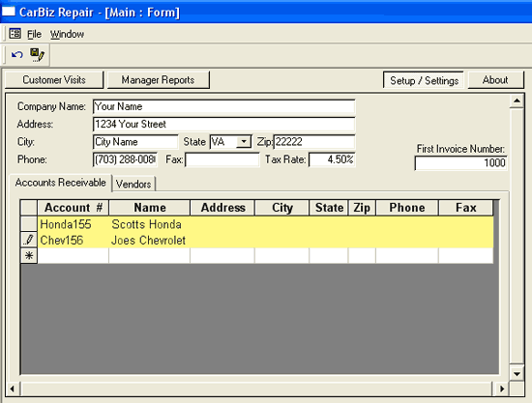Click into the Company Name field
This screenshot has height=403, width=532.
tap(224, 106)
